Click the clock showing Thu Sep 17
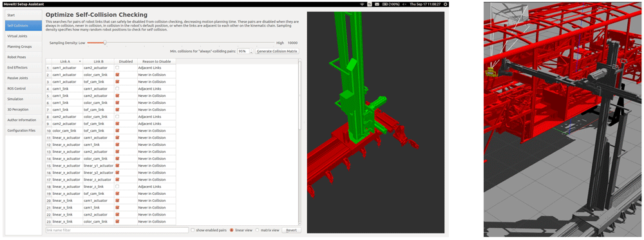This screenshot has width=644, height=240. pyautogui.click(x=426, y=4)
